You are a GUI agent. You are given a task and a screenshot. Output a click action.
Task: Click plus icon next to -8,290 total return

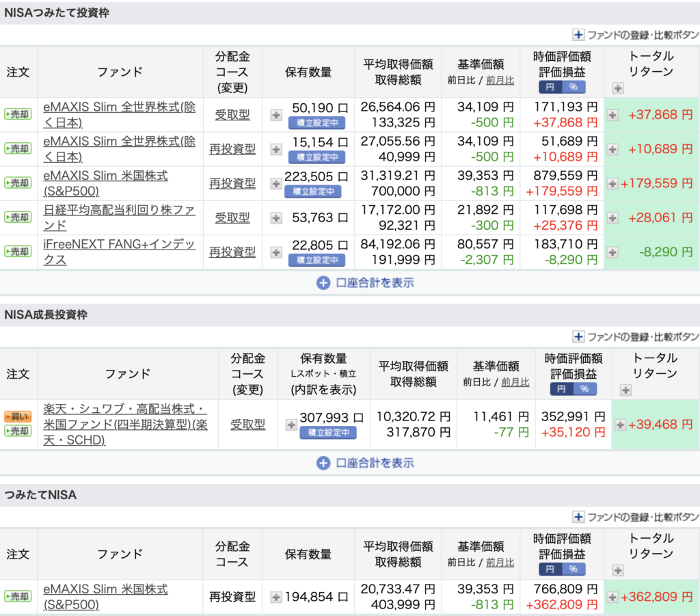point(612,252)
